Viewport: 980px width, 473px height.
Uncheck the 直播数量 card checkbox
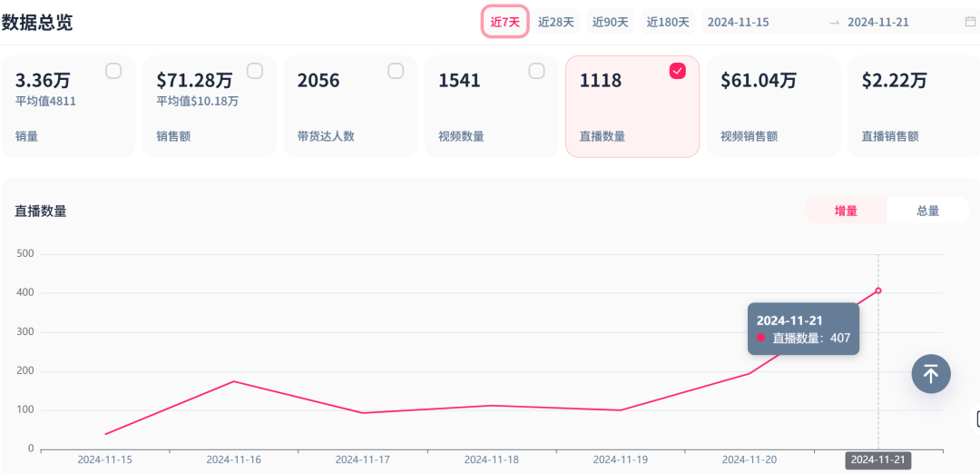coord(678,71)
